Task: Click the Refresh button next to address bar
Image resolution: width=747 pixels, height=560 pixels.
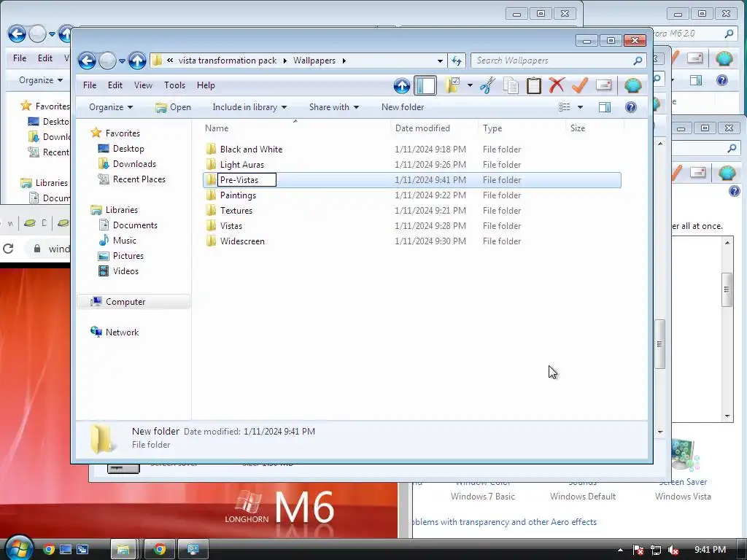Action: [457, 61]
